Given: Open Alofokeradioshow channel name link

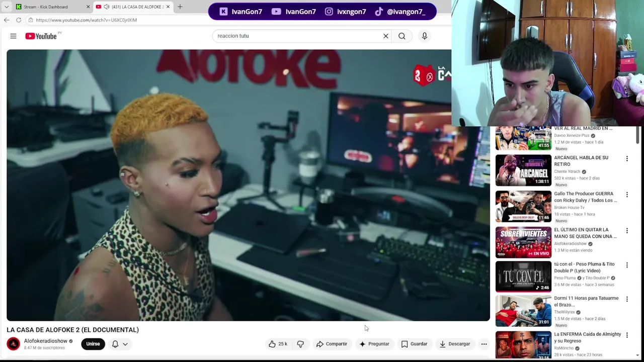Looking at the screenshot, I should [45, 341].
